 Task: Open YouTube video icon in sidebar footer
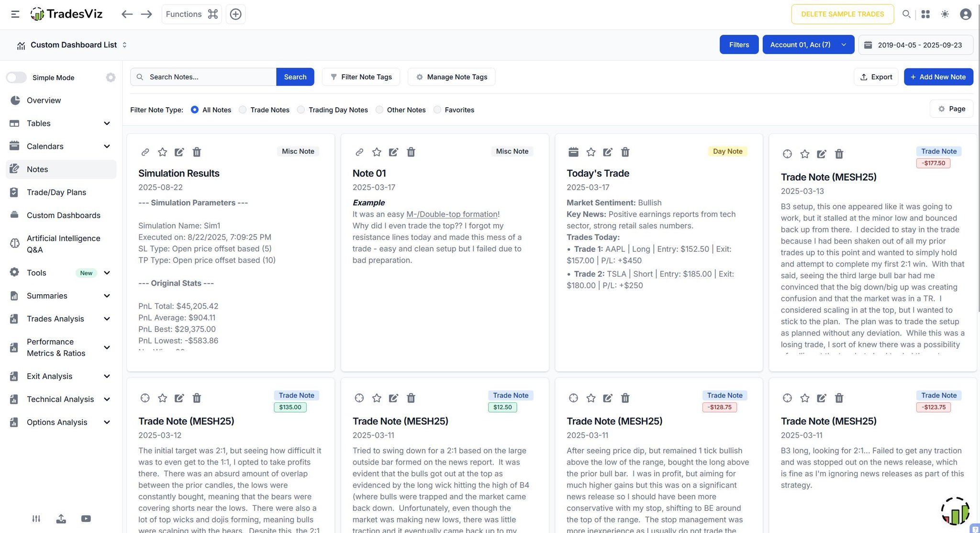86,519
